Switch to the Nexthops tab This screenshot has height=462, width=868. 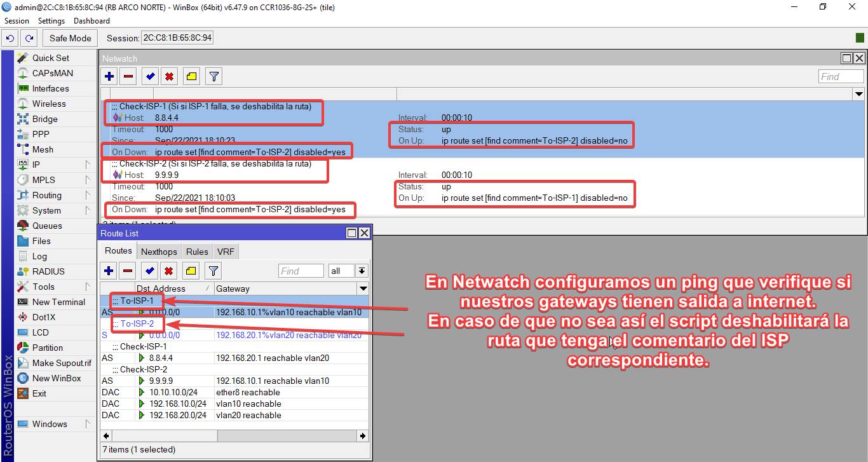[x=158, y=251]
